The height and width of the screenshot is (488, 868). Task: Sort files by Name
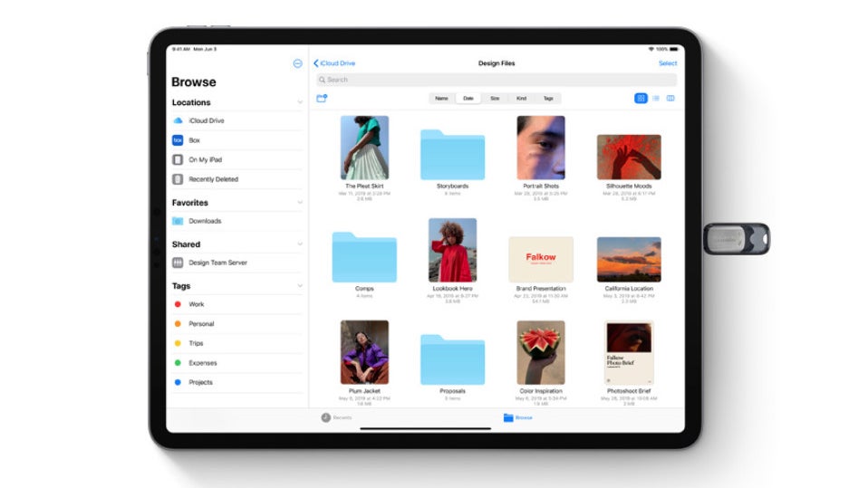(x=442, y=99)
